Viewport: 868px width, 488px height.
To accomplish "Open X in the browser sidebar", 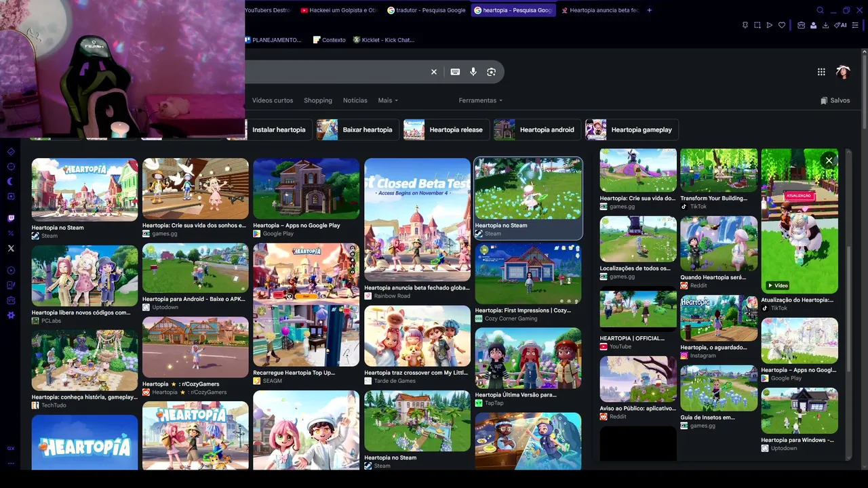I will click(11, 248).
